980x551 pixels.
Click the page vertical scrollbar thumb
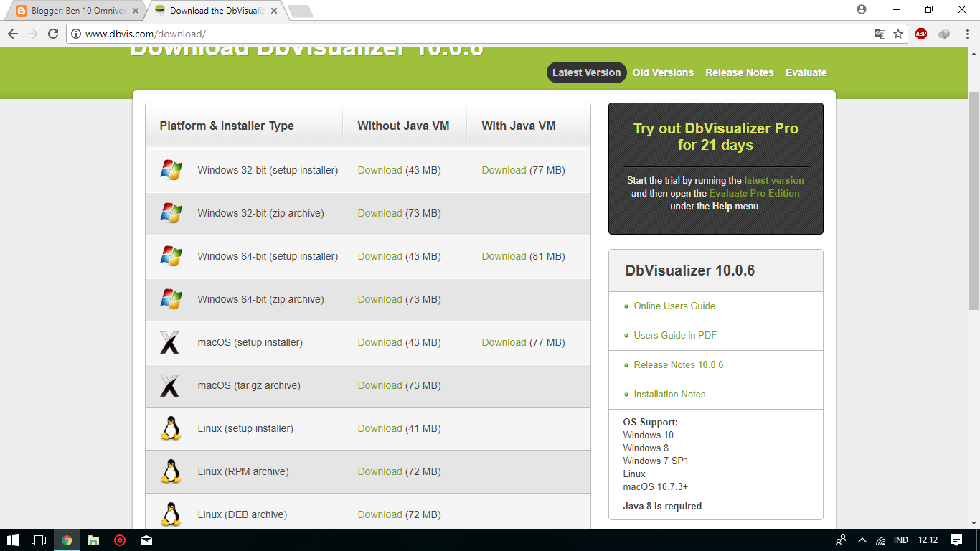pos(974,201)
